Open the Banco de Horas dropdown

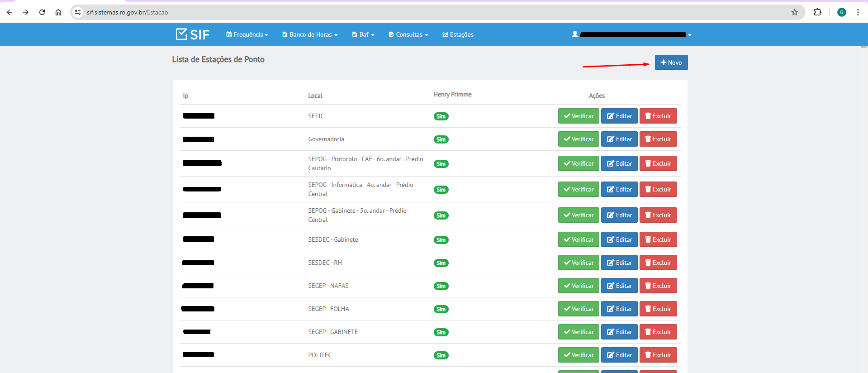310,34
